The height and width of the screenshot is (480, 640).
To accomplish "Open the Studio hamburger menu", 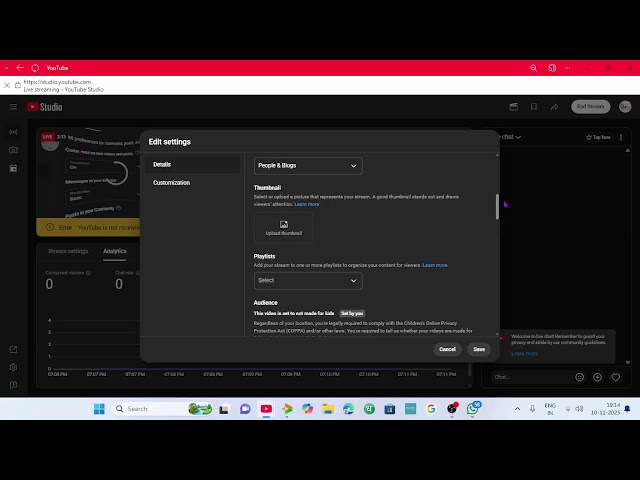I will (x=13, y=107).
